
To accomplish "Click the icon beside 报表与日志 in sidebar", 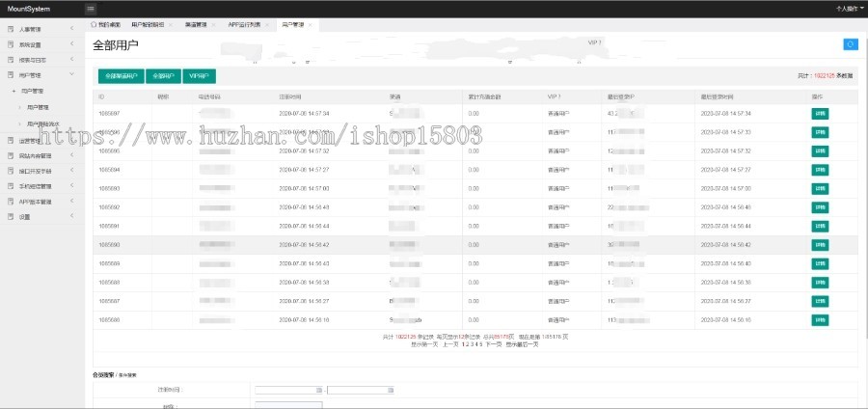I will tap(11, 59).
